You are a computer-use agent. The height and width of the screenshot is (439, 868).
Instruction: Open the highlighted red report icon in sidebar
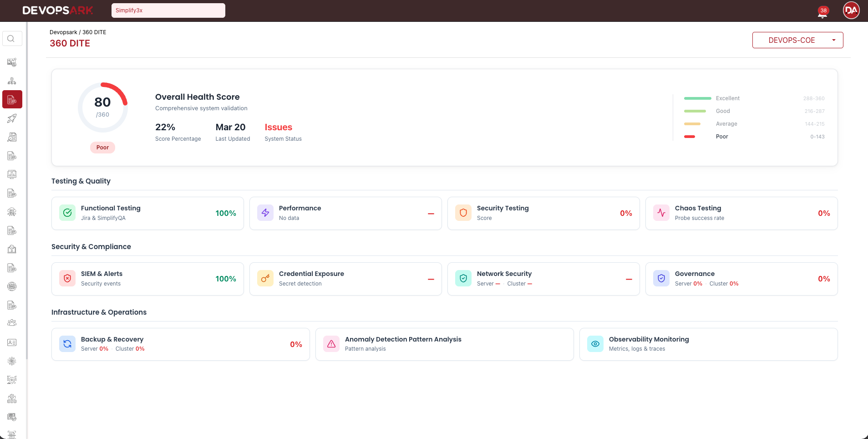(x=12, y=99)
